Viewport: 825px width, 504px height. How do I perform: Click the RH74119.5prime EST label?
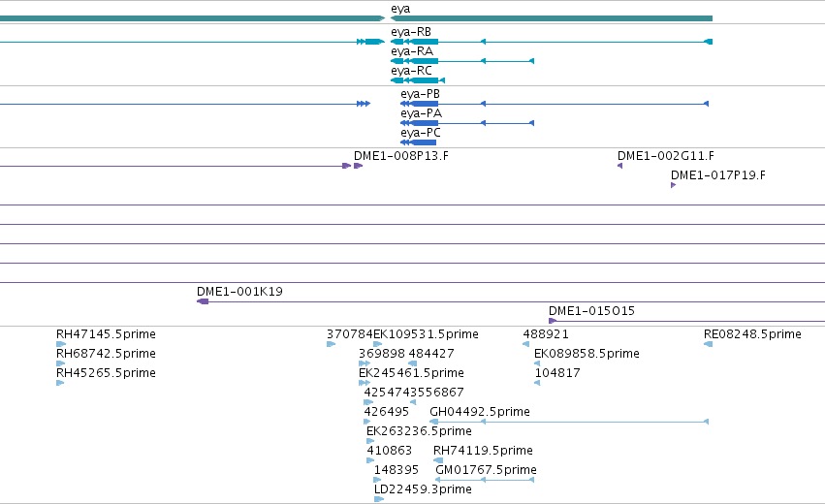pos(483,451)
